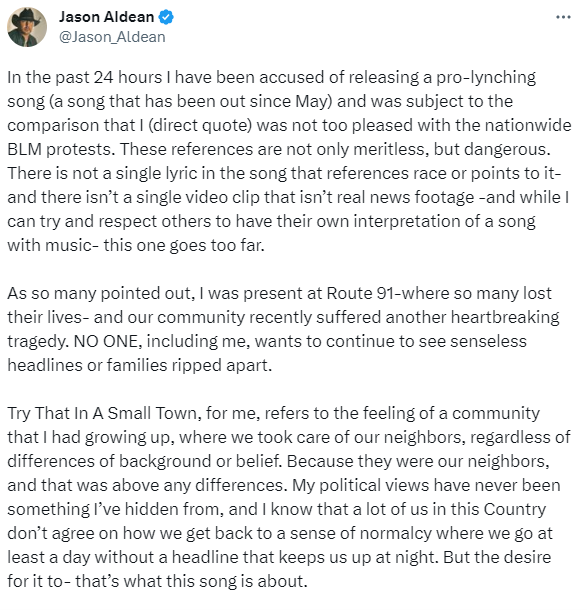The image size is (587, 610).
Task: Click the capitalized words "NO ONE"
Action: [x=105, y=341]
